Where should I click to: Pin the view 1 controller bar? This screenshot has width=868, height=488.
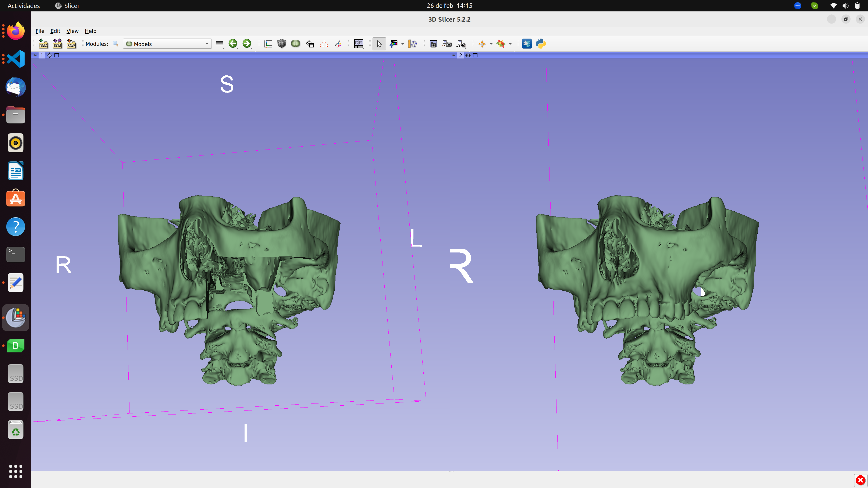tap(35, 55)
